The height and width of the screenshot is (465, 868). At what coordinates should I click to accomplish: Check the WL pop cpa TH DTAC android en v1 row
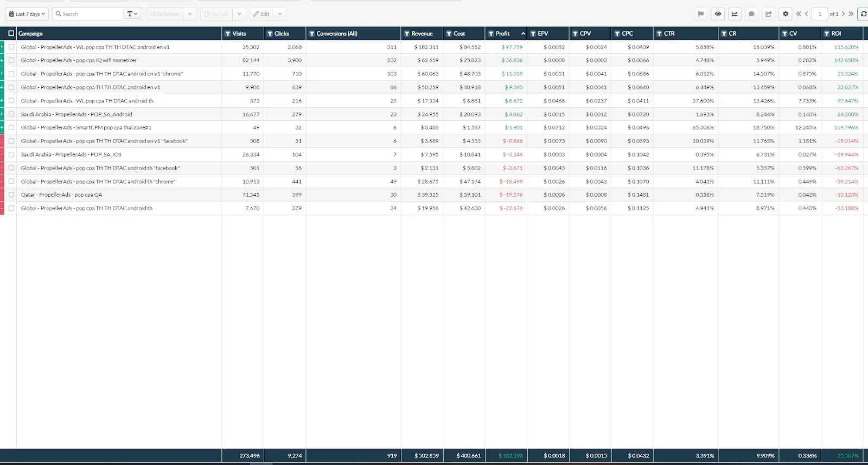(11, 47)
